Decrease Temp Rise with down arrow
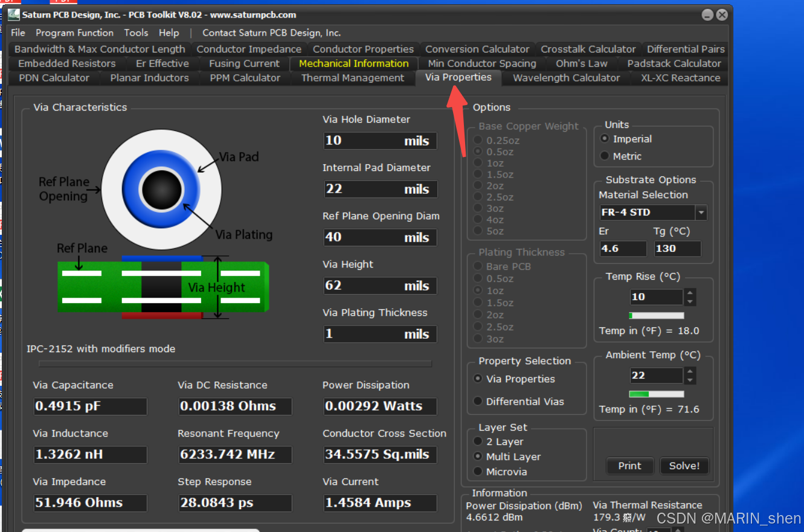The width and height of the screenshot is (804, 532). pos(690,301)
